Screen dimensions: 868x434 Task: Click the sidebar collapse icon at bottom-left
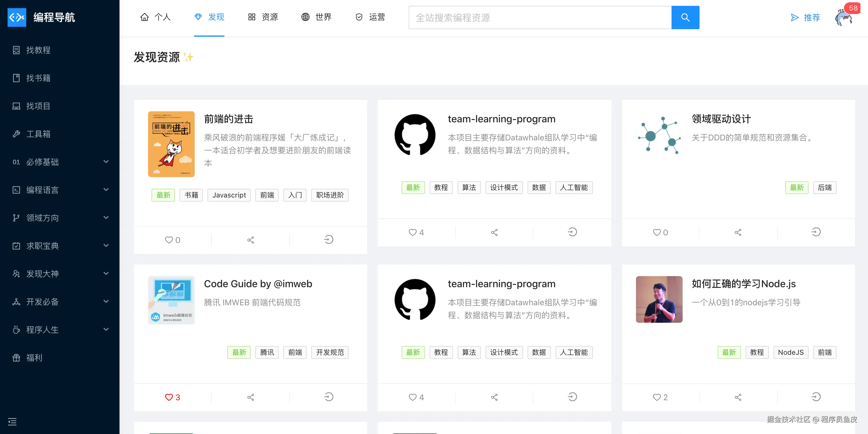(x=12, y=421)
